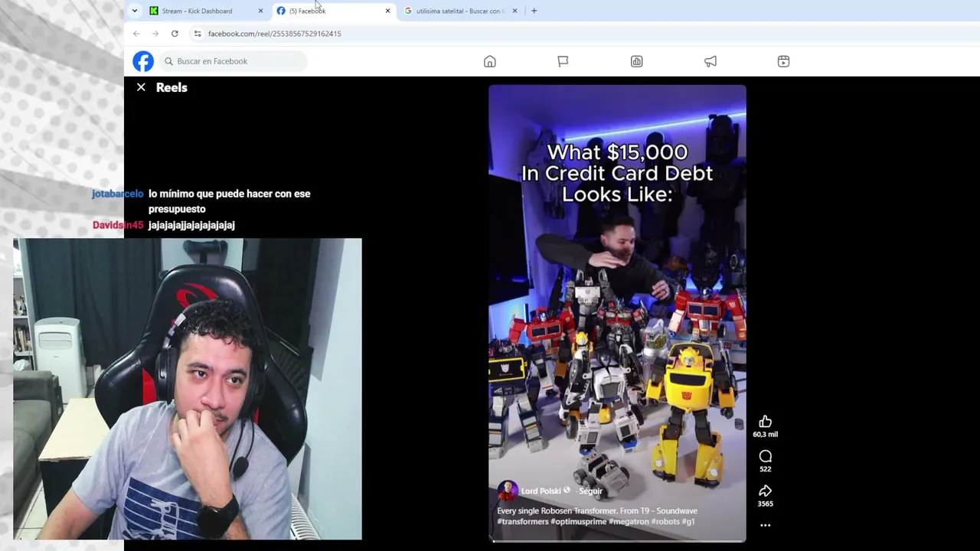Click the chat message "jajajajajjajajajajaj"
The image size is (980, 551).
pyautogui.click(x=191, y=225)
